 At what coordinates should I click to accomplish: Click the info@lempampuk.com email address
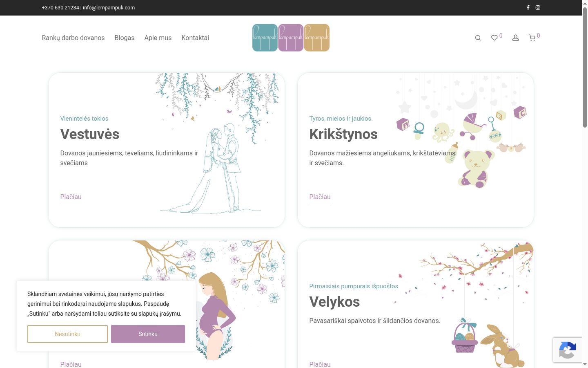coord(109,7)
